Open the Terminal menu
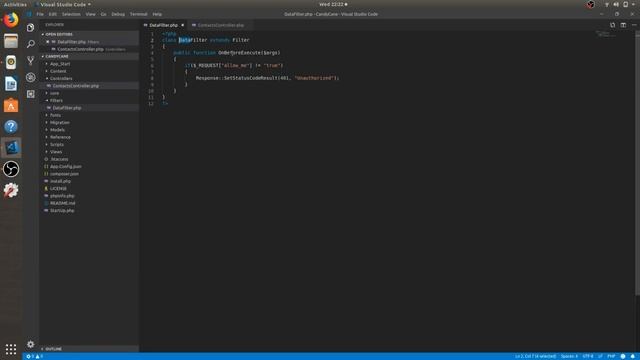The image size is (640, 360). (138, 14)
